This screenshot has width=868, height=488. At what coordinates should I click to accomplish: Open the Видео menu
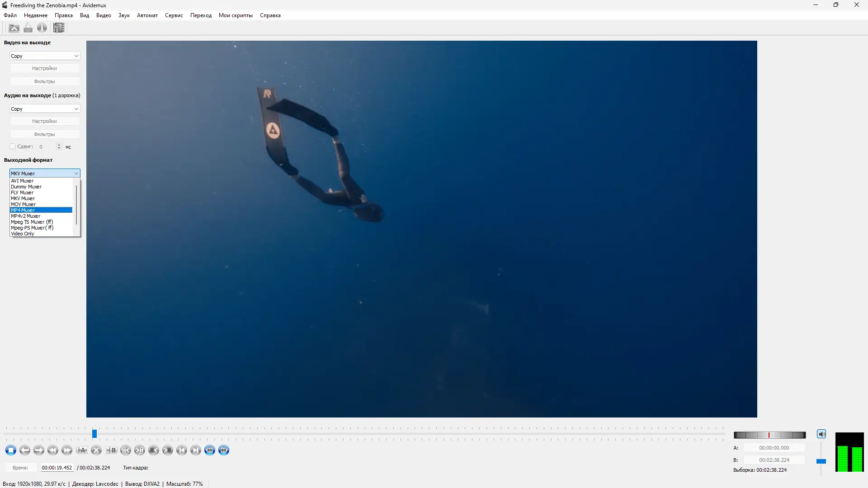pyautogui.click(x=104, y=15)
